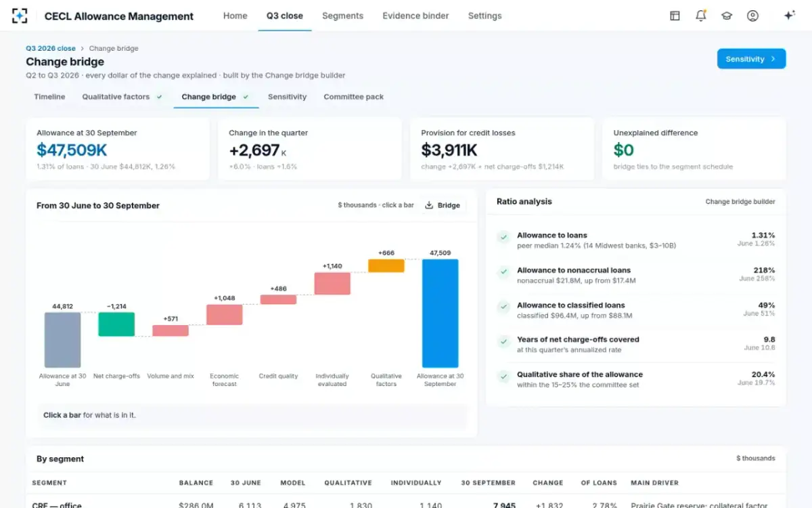This screenshot has width=812, height=508.
Task: Click the INDIVIDUALLY column header
Action: (416, 483)
